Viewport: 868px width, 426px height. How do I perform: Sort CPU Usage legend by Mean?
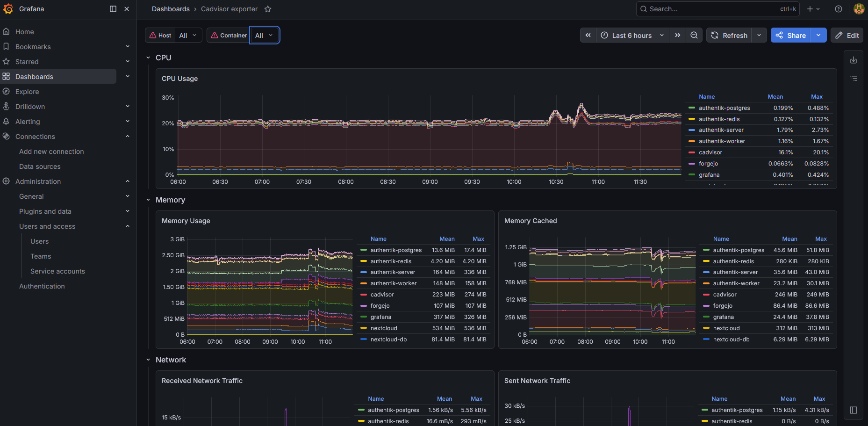(775, 97)
